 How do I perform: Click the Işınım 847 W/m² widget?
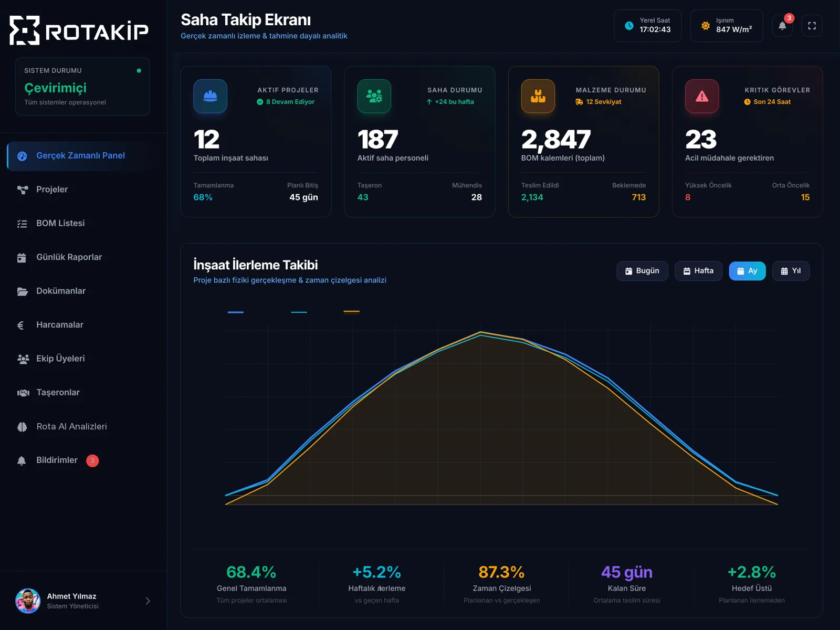727,26
